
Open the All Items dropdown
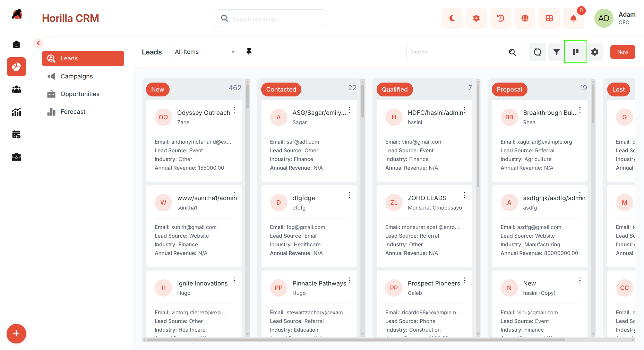[x=204, y=52]
